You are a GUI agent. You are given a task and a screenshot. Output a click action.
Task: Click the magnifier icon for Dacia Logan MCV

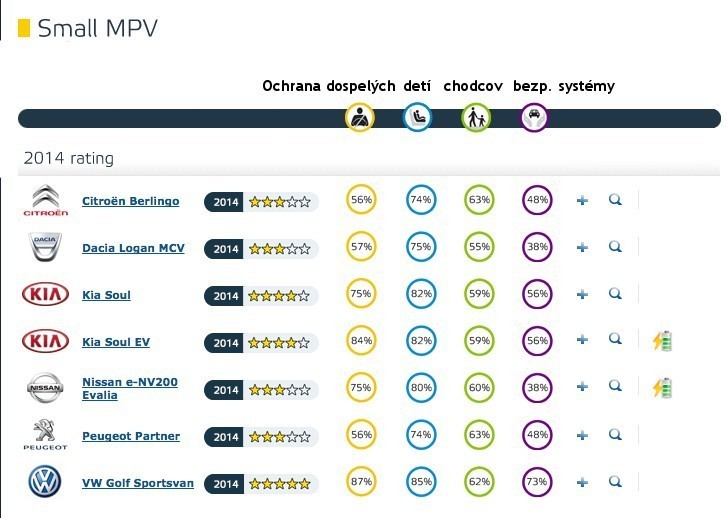coord(615,247)
